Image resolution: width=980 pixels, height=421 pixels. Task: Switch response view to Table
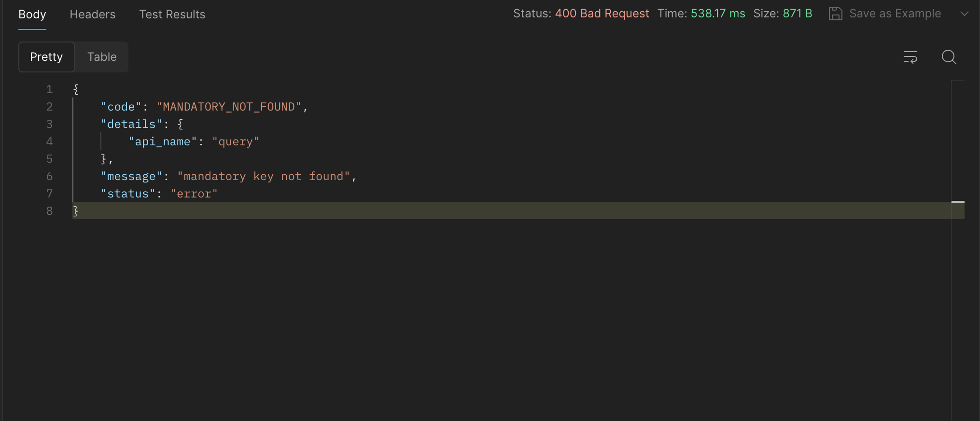(102, 57)
